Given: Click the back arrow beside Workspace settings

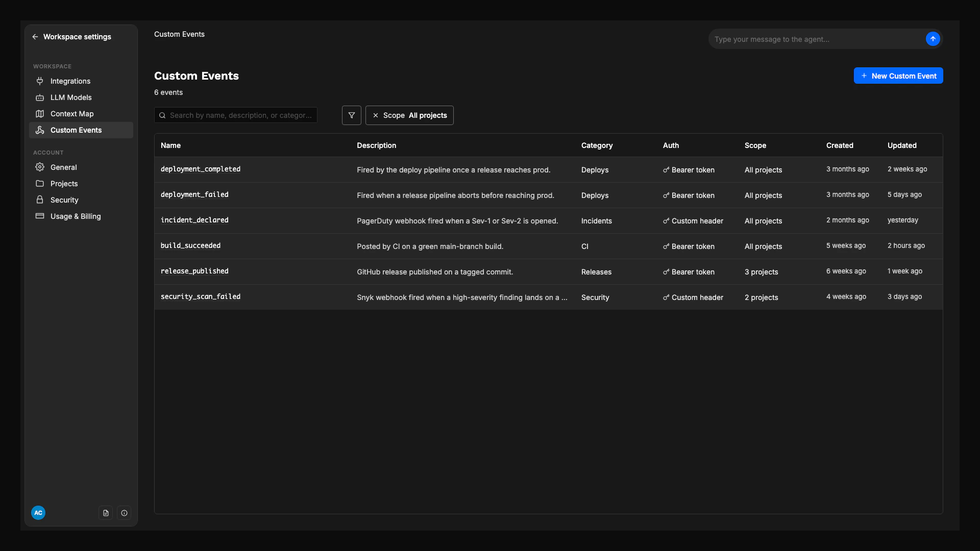Looking at the screenshot, I should 35,37.
